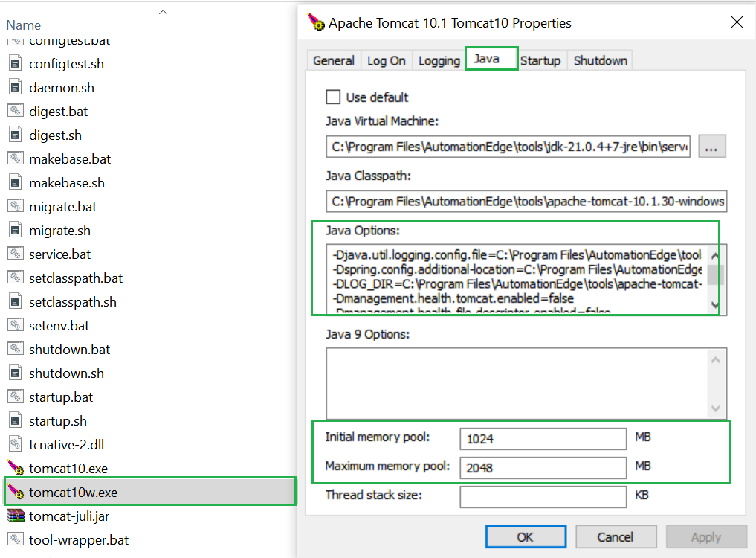756x558 pixels.
Task: Click the setclasspath.sh file icon
Action: click(x=16, y=301)
